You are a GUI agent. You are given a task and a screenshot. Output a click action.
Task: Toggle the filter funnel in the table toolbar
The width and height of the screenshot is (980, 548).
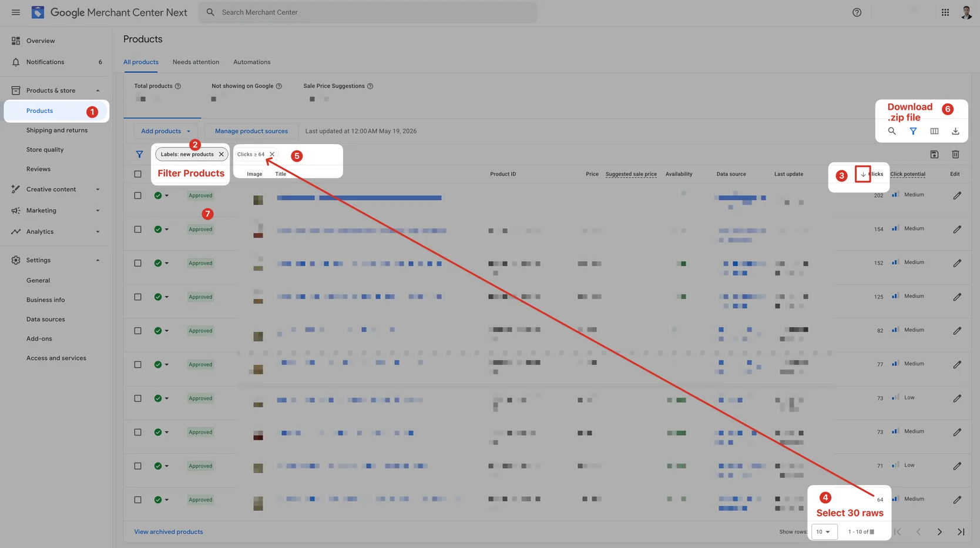click(913, 131)
